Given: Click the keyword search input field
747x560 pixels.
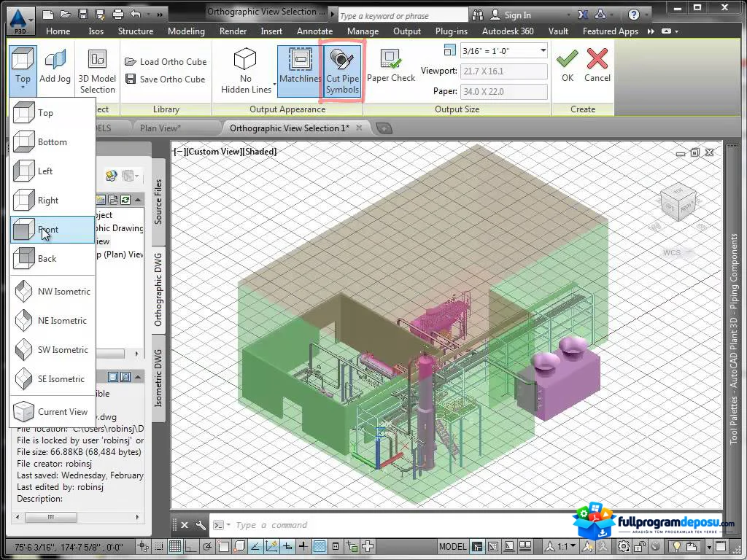Looking at the screenshot, I should pos(403,16).
